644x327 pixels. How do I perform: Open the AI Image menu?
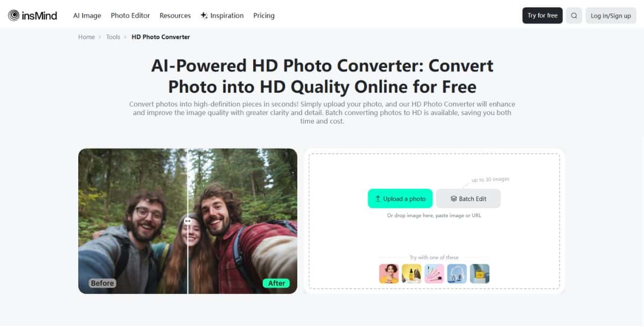pyautogui.click(x=87, y=16)
